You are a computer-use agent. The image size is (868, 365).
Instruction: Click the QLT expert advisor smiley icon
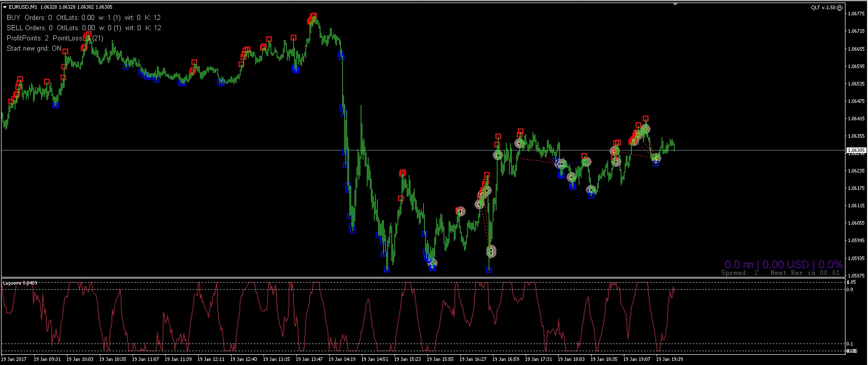[840, 8]
